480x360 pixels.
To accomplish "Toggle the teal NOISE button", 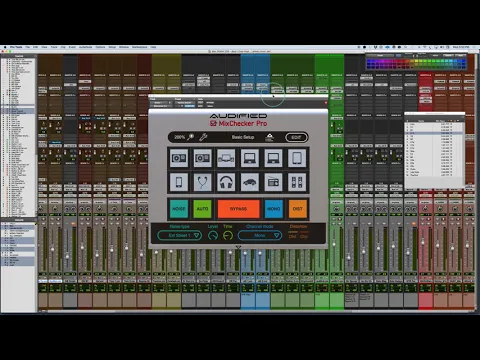I will tap(179, 209).
